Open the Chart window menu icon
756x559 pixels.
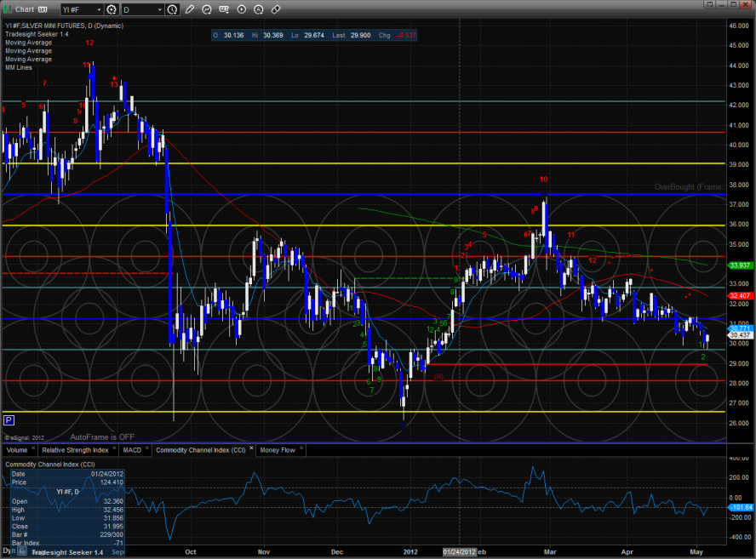pos(8,9)
